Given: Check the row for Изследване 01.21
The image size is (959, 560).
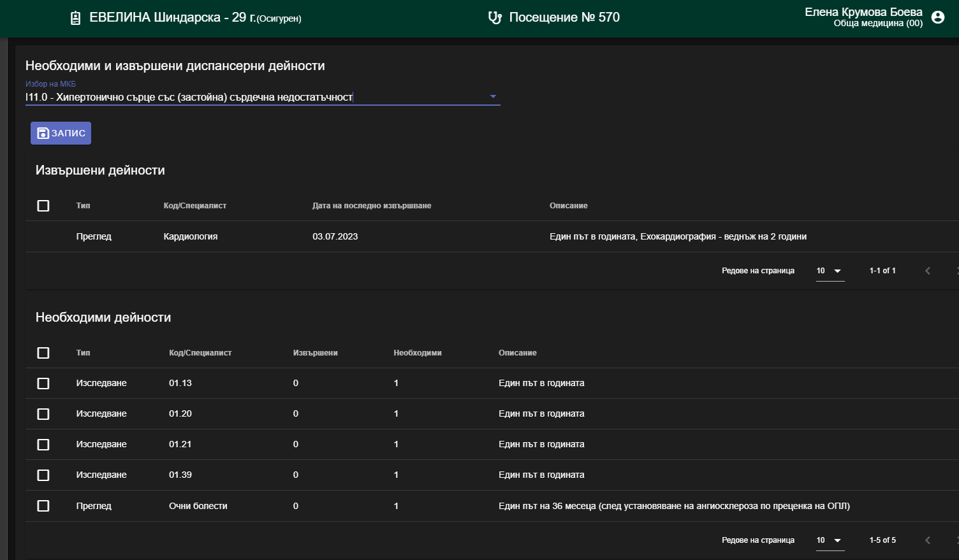Looking at the screenshot, I should [43, 445].
